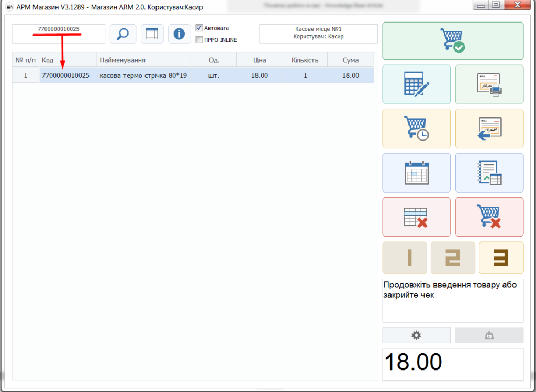
Task: Click the Касове місце №1 info panel
Action: 318,34
